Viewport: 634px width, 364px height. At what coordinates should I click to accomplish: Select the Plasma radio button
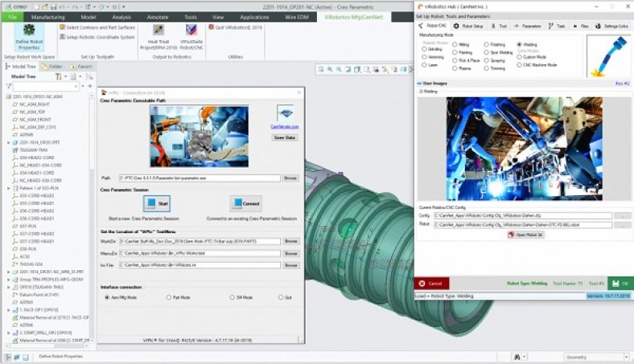coord(455,68)
